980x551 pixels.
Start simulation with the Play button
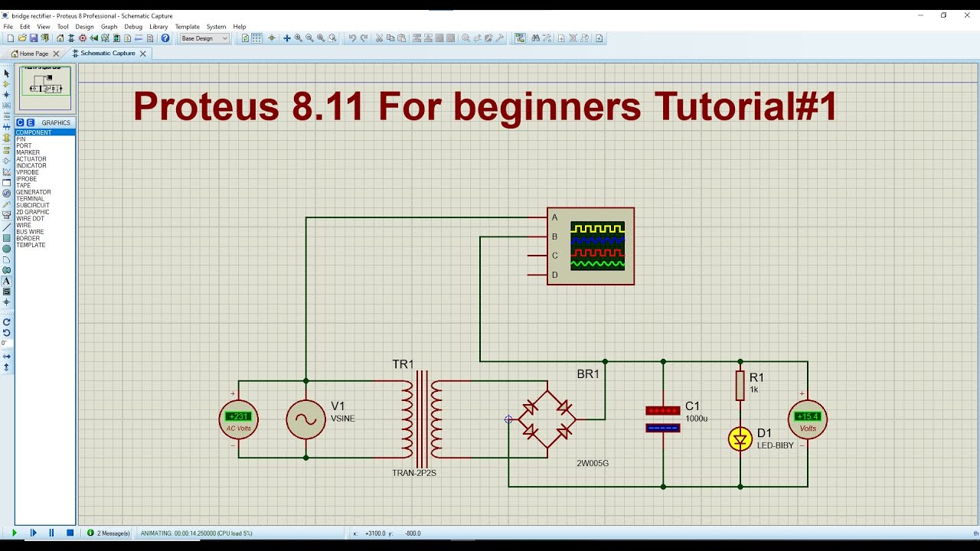pyautogui.click(x=14, y=533)
